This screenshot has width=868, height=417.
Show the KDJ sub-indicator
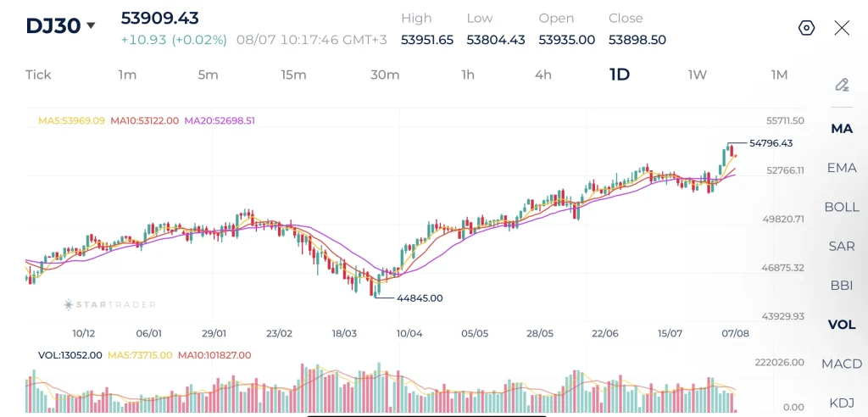coord(842,403)
